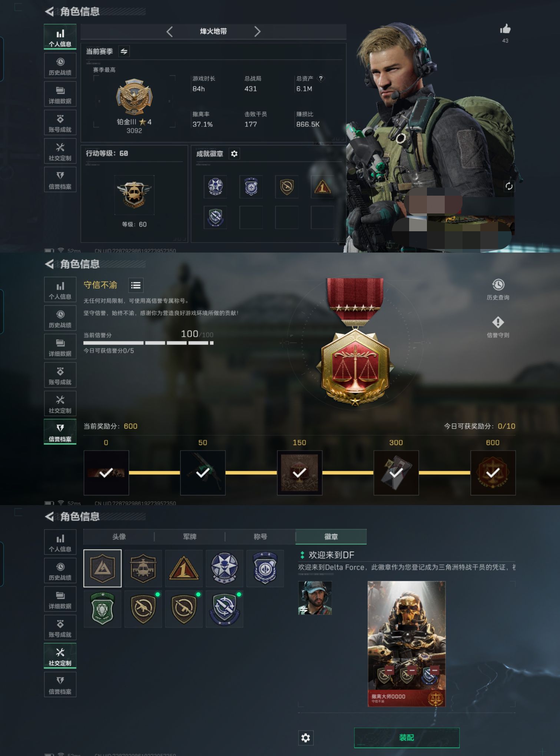560x756 pixels.
Task: Open the 历史查询 clock icon
Action: [x=498, y=285]
